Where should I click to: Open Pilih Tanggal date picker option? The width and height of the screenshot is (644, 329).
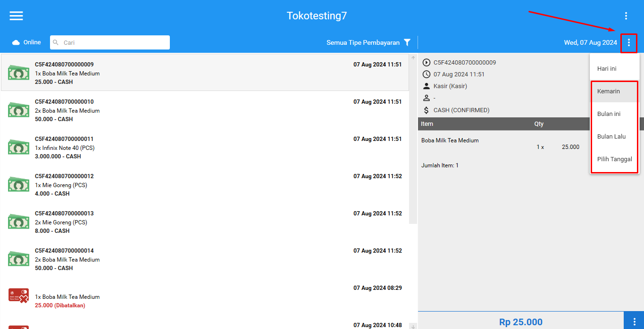click(615, 159)
